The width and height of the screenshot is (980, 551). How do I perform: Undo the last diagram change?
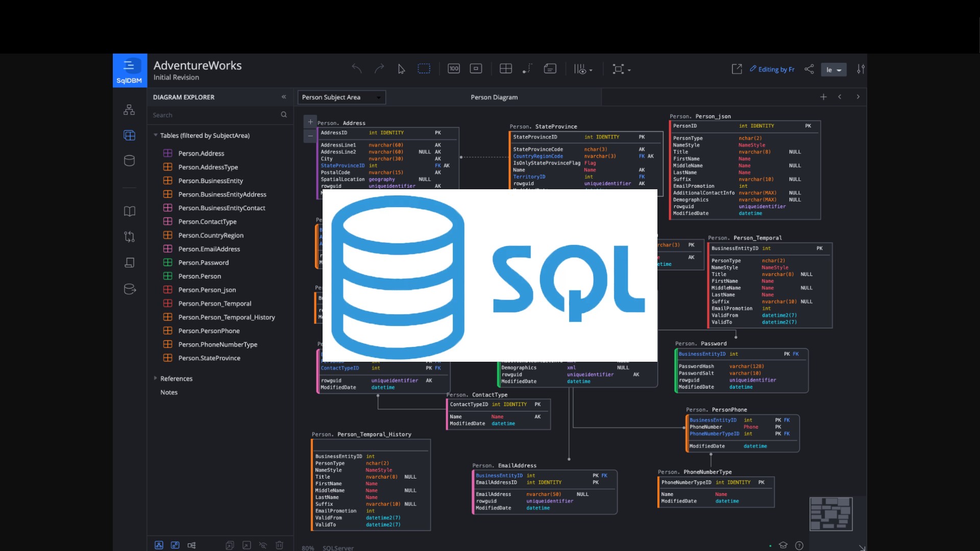point(357,69)
